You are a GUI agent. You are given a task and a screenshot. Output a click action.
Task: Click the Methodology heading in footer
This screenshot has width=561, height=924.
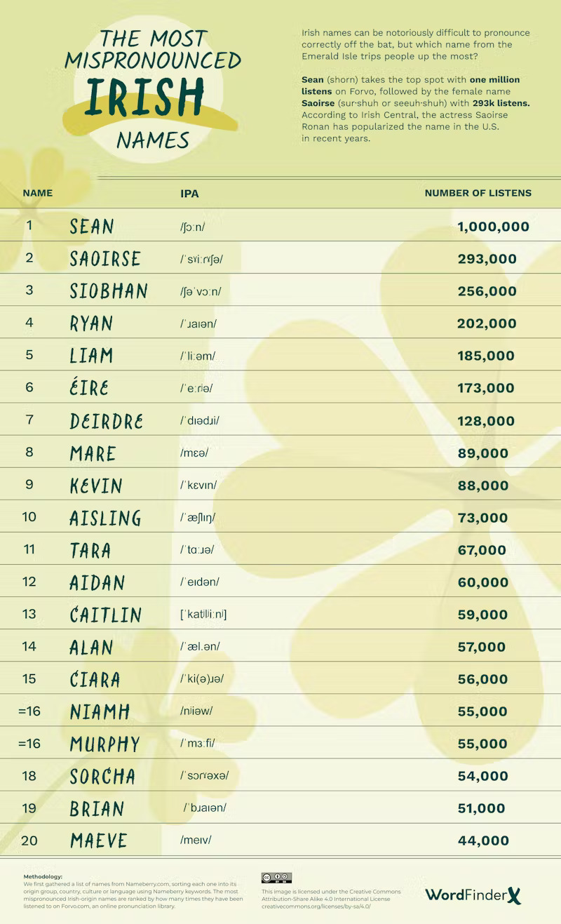[43, 876]
